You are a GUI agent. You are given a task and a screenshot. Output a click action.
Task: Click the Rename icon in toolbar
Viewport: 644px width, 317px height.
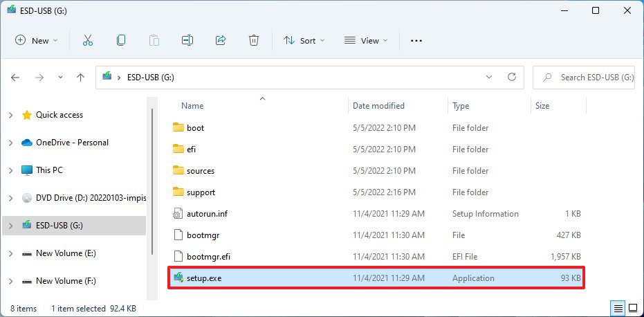tap(187, 41)
